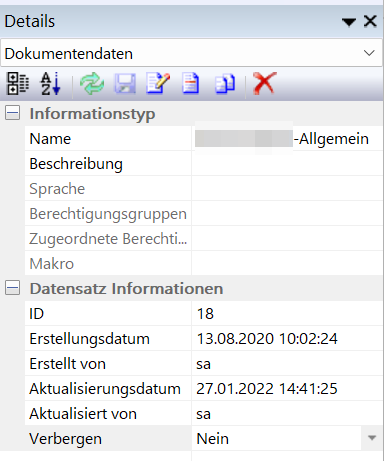This screenshot has height=461, width=384.
Task: Open the Verbergen value dropdown arrow
Action: point(372,438)
